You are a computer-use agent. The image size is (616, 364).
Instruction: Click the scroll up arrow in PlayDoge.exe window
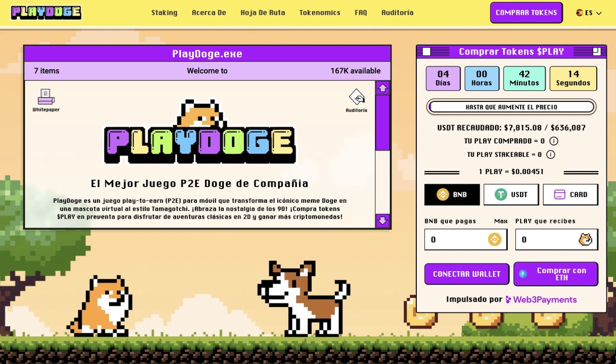[383, 88]
